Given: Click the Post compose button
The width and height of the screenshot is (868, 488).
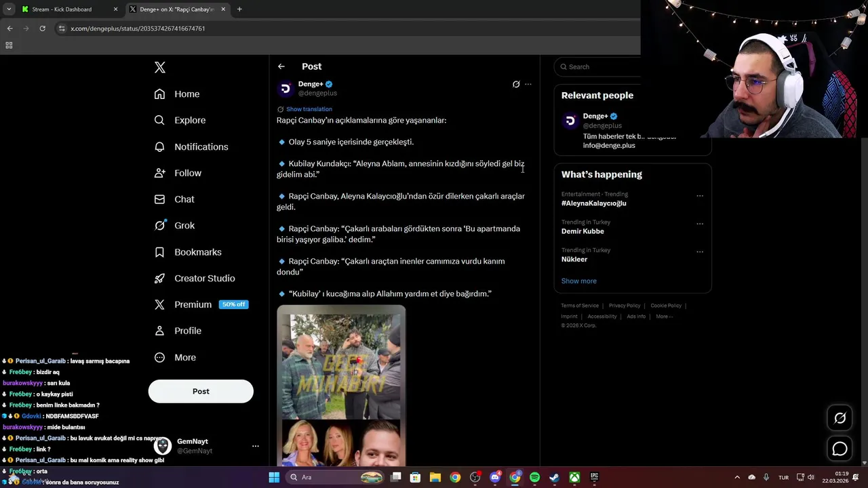Looking at the screenshot, I should click(201, 391).
